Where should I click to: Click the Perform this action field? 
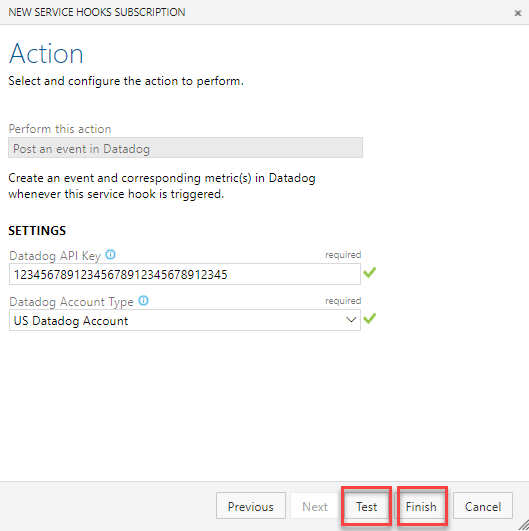pos(185,148)
